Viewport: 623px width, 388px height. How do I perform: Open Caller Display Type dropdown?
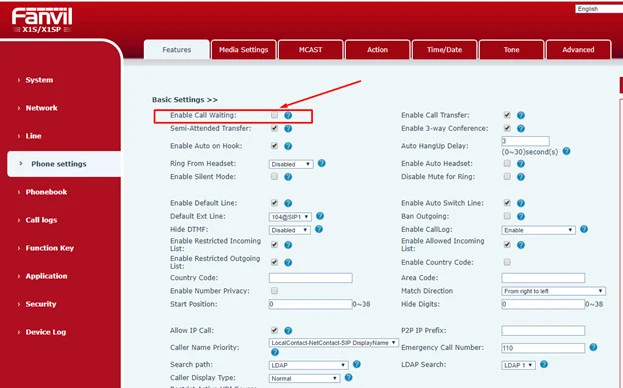point(304,378)
